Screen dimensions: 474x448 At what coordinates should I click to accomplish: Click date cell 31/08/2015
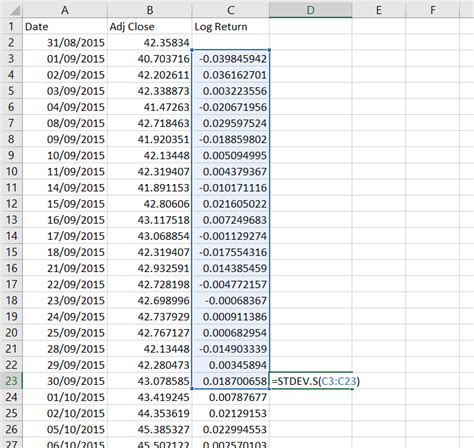coord(65,42)
